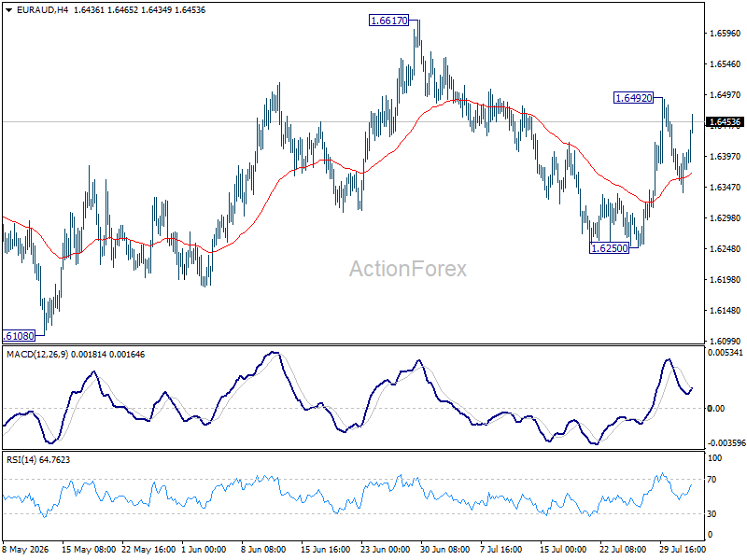Click the MACD scale value 0.005341
747x560 pixels.
pos(726,353)
